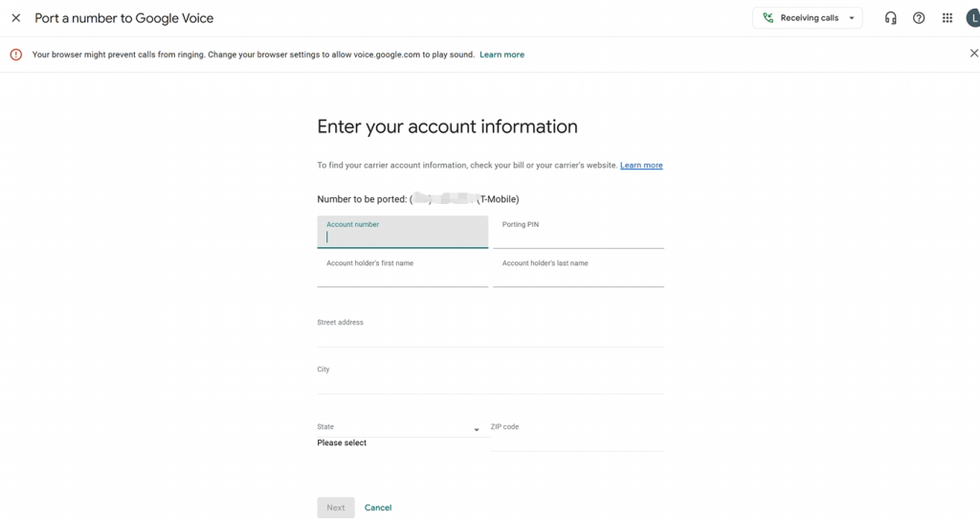
Task: Dismiss the browser sound warning banner
Action: 973,54
